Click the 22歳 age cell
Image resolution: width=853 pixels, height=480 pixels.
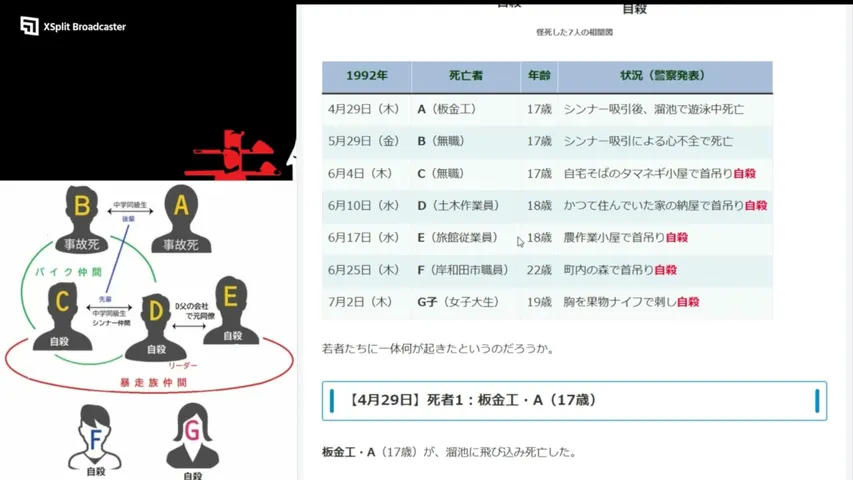click(539, 270)
